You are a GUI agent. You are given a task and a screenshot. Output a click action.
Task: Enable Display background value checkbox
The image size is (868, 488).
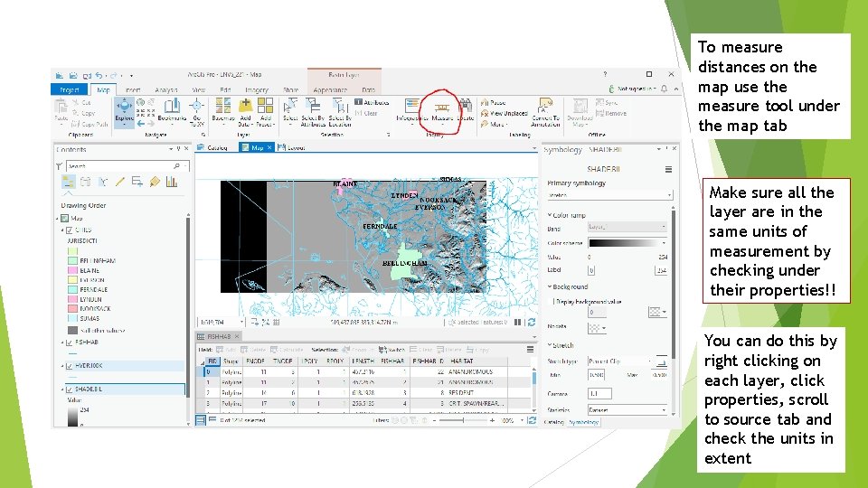[552, 302]
